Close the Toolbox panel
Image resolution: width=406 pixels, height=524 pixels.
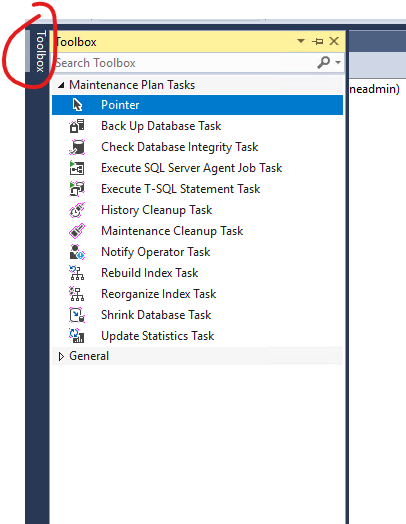pos(334,41)
